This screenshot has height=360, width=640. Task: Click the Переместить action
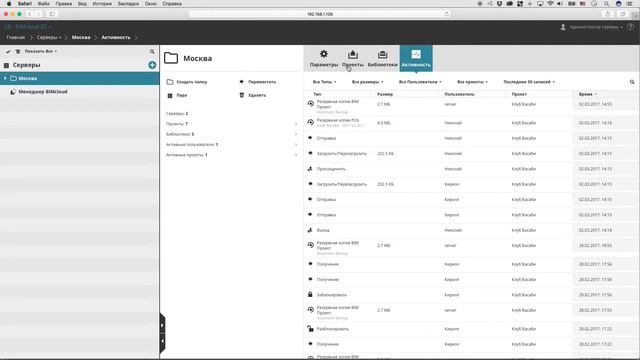[258, 82]
